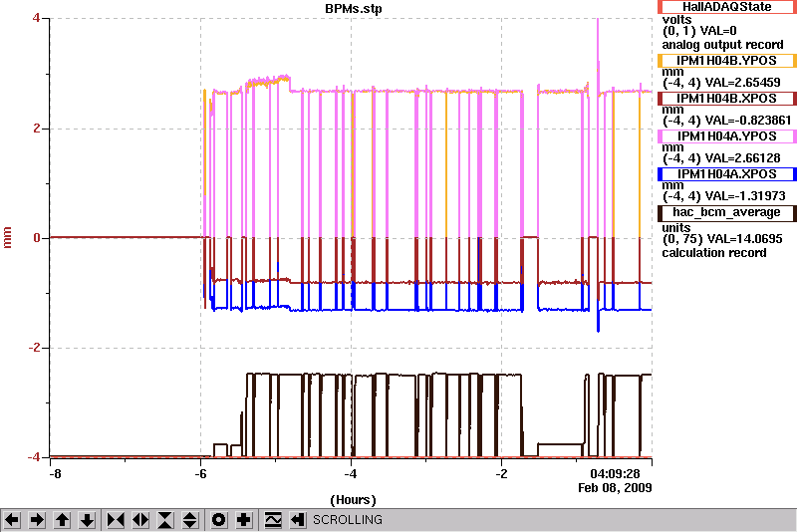Click the VAL=-0.823861 readout for IPM1H04B.XPOS
The height and width of the screenshot is (532, 797).
tap(746, 121)
